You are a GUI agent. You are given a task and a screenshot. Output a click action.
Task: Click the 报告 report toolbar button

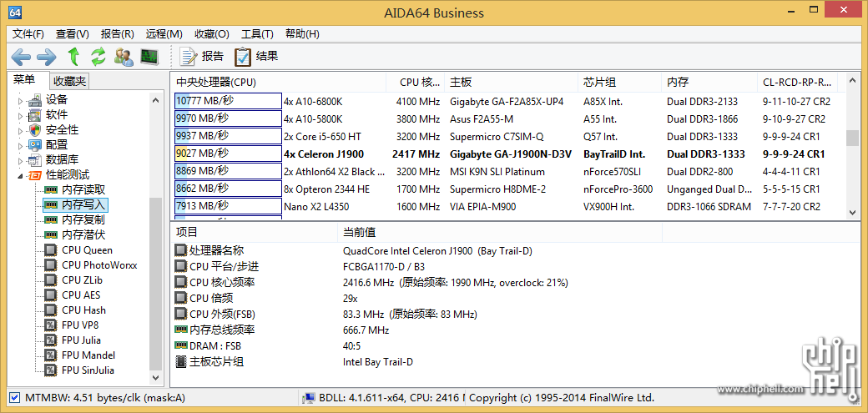click(203, 57)
